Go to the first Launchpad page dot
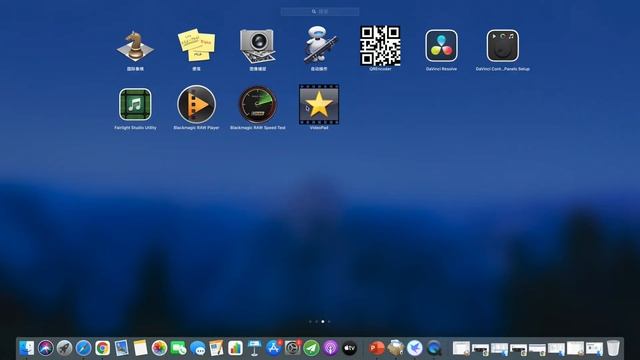Image resolution: width=640 pixels, height=360 pixels. tap(310, 322)
